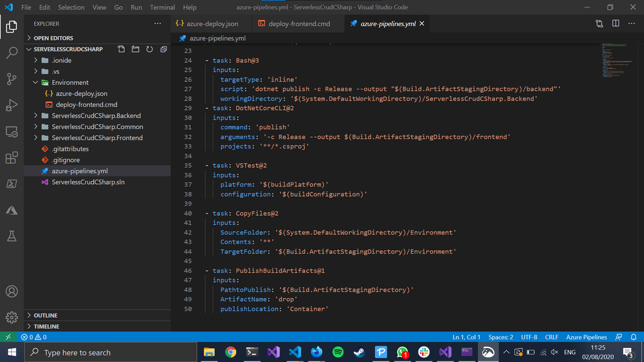Open errors and warnings count in status bar
The width and height of the screenshot is (644, 362).
pyautogui.click(x=34, y=337)
